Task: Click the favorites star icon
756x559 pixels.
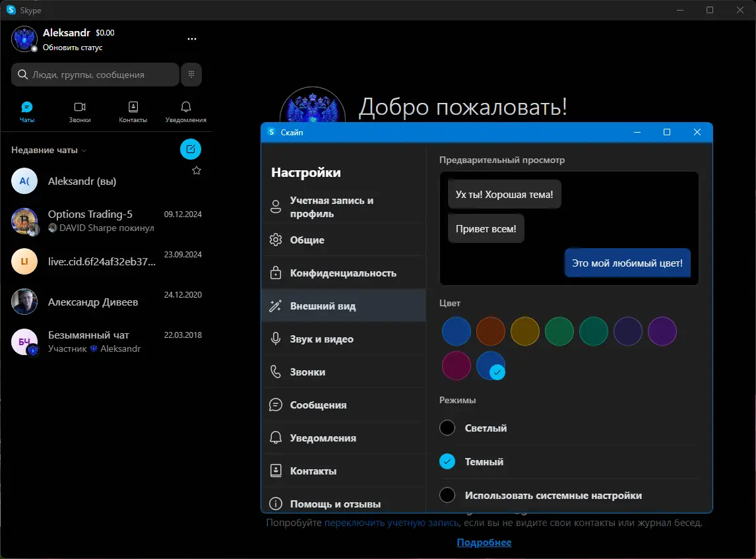Action: (196, 170)
